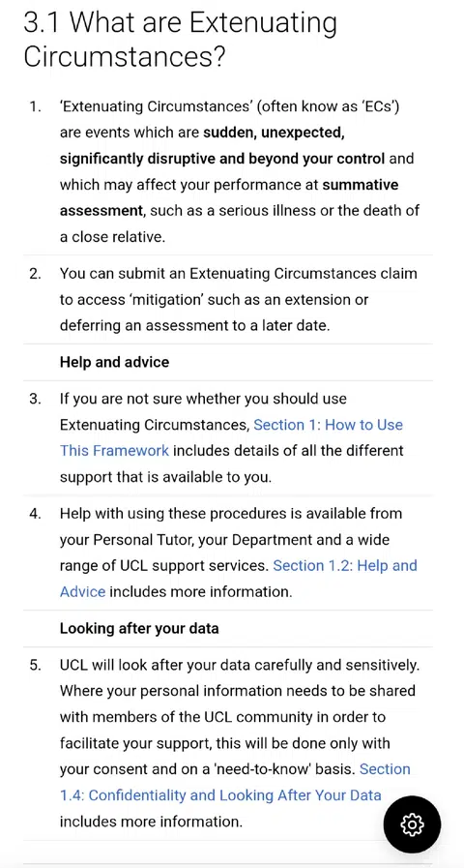Click list number 3 marker

[36, 399]
